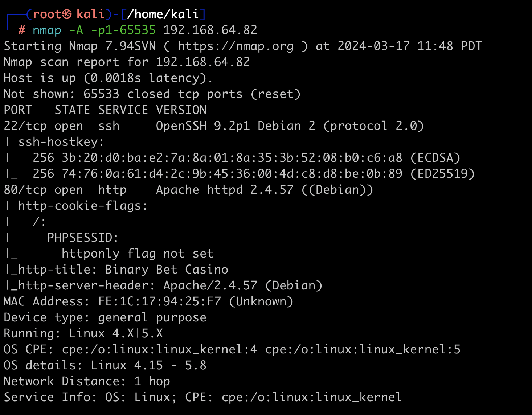Screen dimensions: 532x415
Task: Click the Network Distance: 1 hop line
Action: [x=87, y=381]
